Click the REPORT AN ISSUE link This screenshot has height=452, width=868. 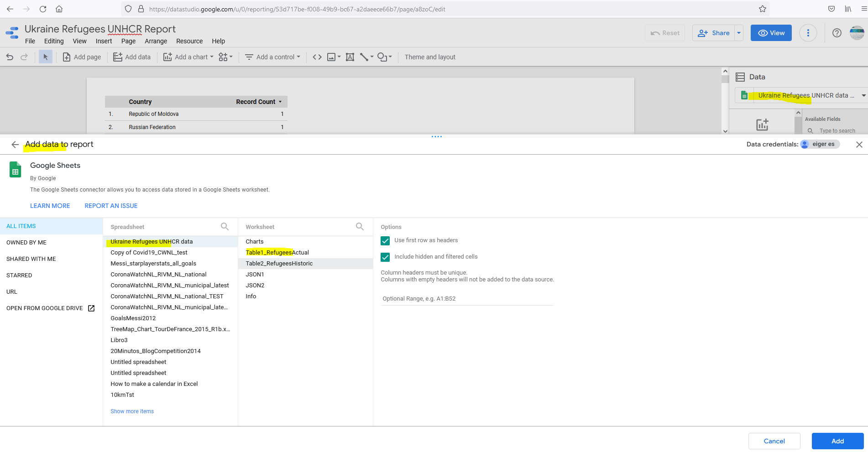111,206
